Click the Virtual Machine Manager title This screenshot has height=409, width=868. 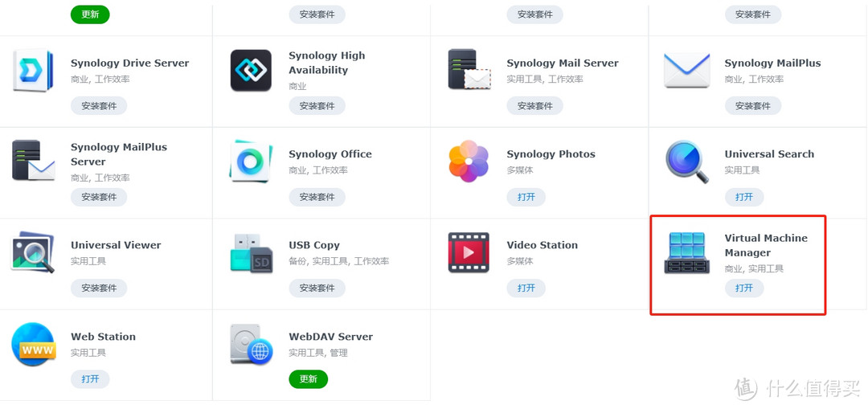[766, 245]
